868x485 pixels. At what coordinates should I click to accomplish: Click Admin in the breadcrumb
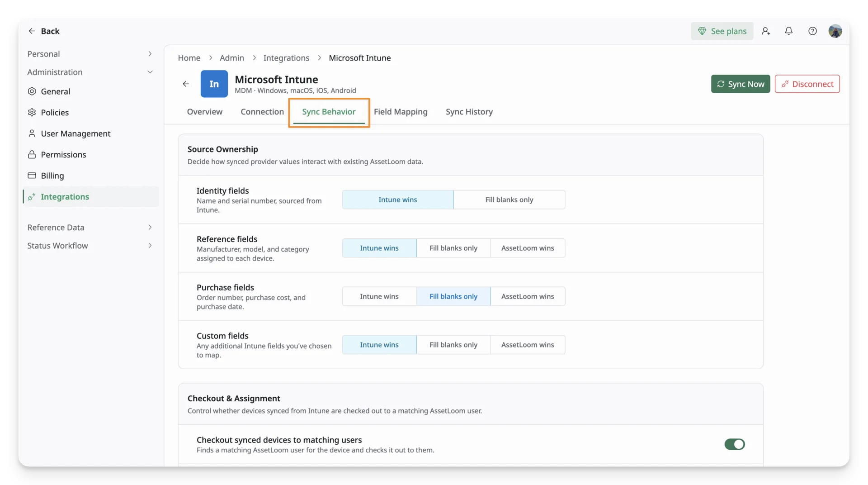tap(232, 58)
